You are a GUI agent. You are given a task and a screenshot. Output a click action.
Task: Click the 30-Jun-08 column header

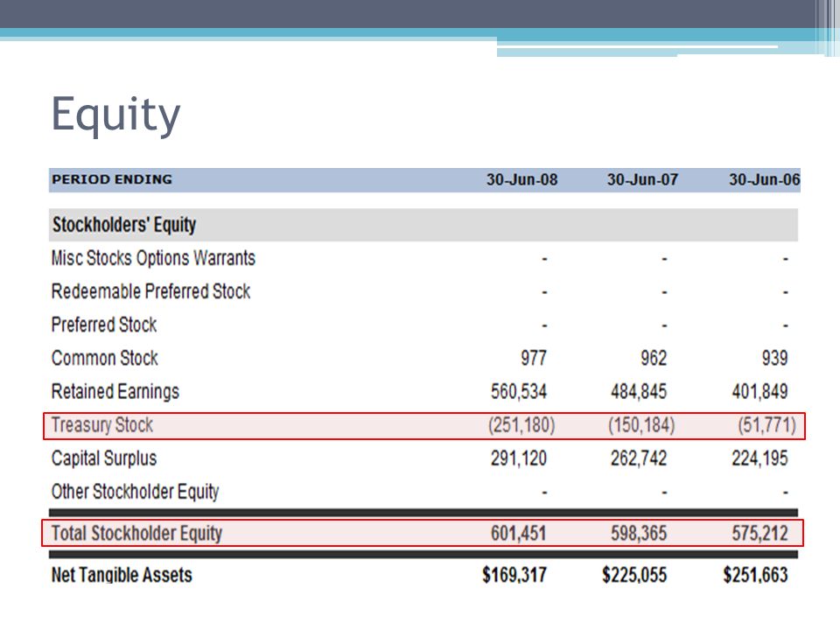[521, 179]
